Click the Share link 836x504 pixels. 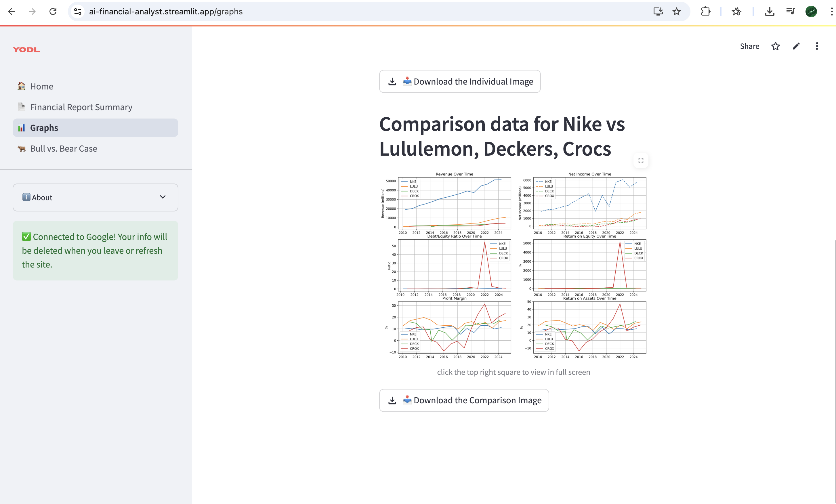click(749, 46)
